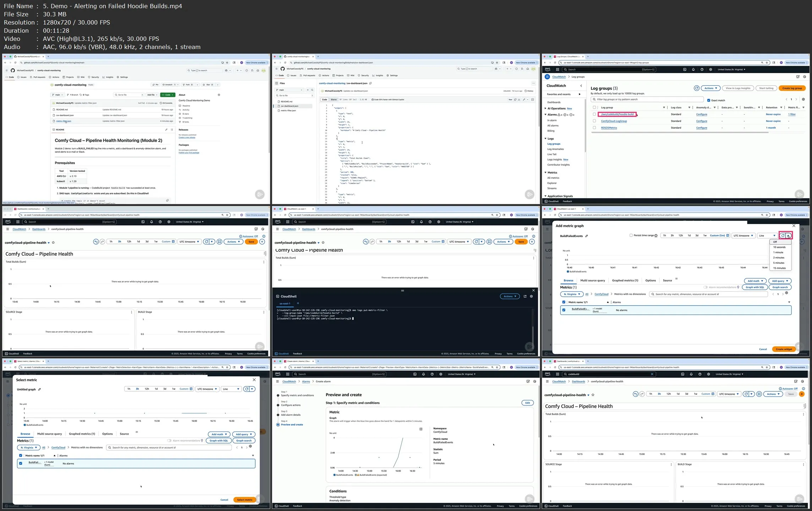Edit BuildFailedEvents title with the pencil icon
This screenshot has height=511, width=812.
click(x=587, y=236)
